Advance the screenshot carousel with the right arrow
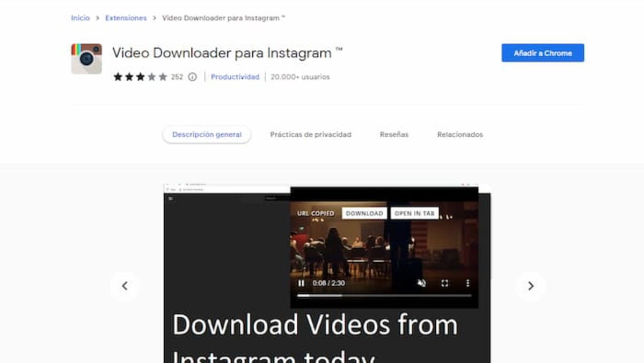This screenshot has height=363, width=644. (531, 286)
